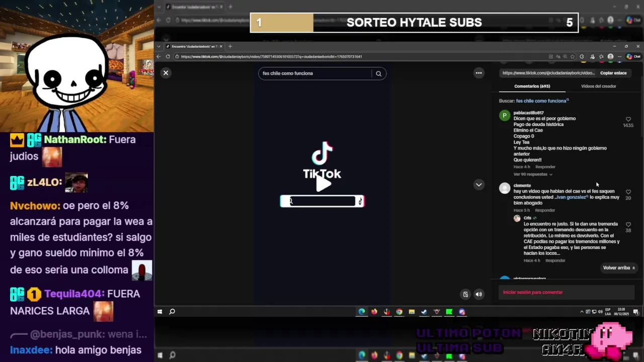This screenshot has width=644, height=362.
Task: Expand 'Ver 90 respuestas' under pablacastillo817's comment
Action: 533,174
